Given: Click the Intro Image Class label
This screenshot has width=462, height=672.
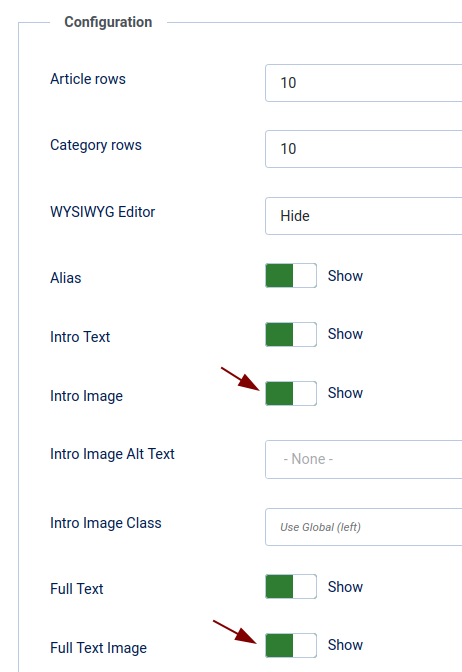Looking at the screenshot, I should pyautogui.click(x=106, y=523).
